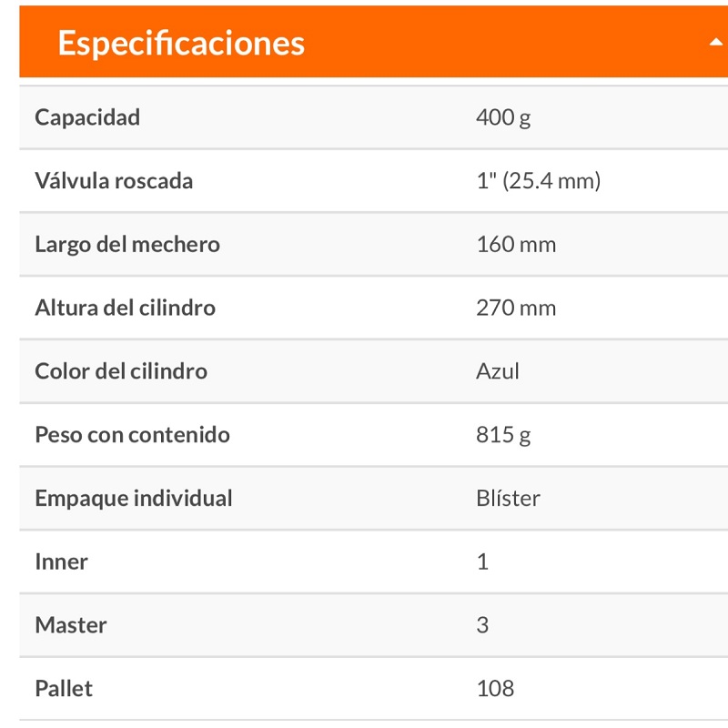Screen dimensions: 728x728
Task: Select the Blíster packaging value
Action: [x=509, y=498]
